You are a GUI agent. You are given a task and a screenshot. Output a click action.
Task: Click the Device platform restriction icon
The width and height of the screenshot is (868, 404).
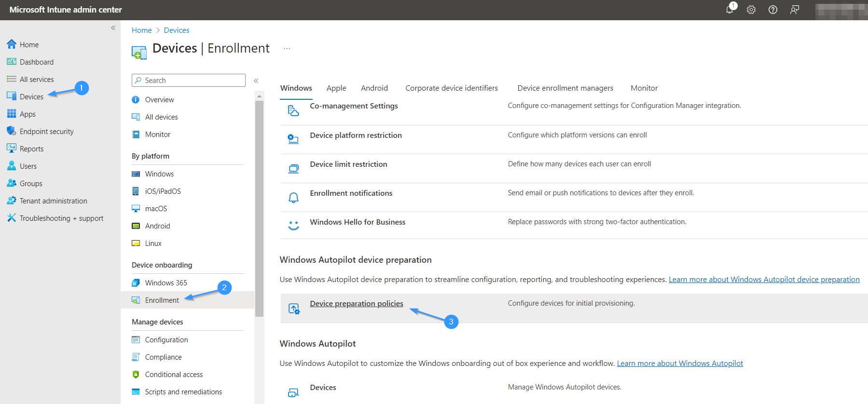[x=293, y=139]
